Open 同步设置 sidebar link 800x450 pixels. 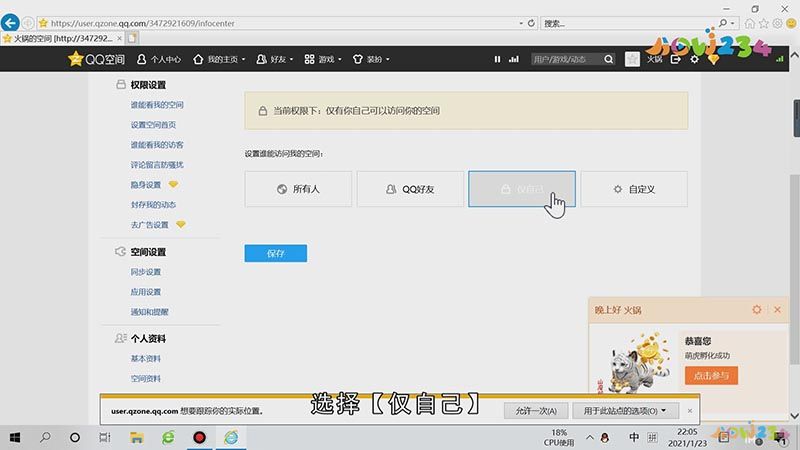pos(145,272)
